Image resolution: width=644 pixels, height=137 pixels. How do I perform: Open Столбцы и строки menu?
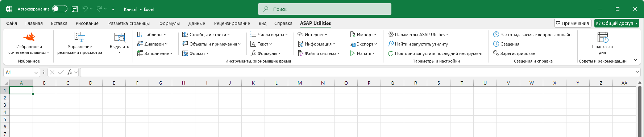(x=206, y=35)
